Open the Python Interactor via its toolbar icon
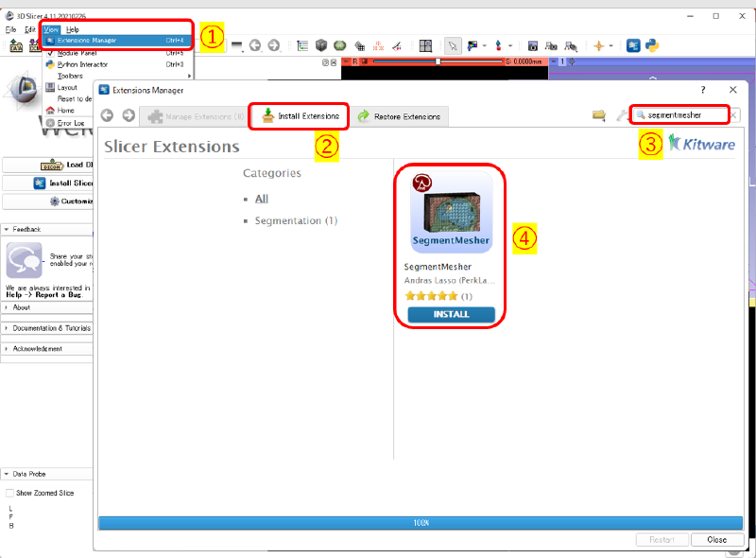Screen dimensions: 756x558 [x=652, y=45]
